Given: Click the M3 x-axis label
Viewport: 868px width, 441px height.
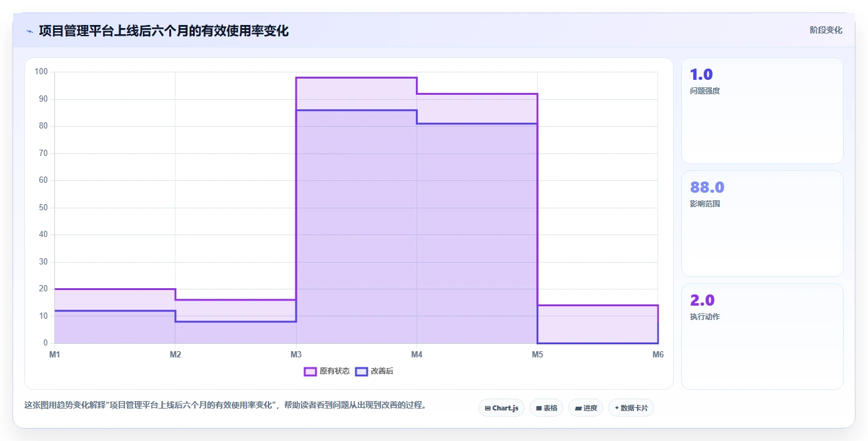Looking at the screenshot, I should [x=296, y=354].
